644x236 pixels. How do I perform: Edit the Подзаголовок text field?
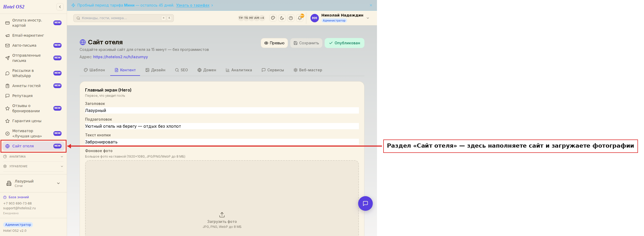click(x=222, y=126)
